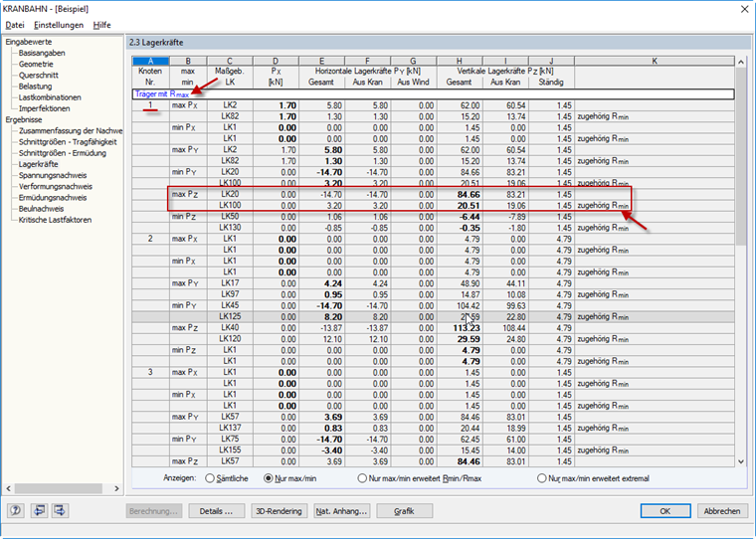
Task: Select Ergebnisse in the navigator tree
Action: (x=24, y=119)
